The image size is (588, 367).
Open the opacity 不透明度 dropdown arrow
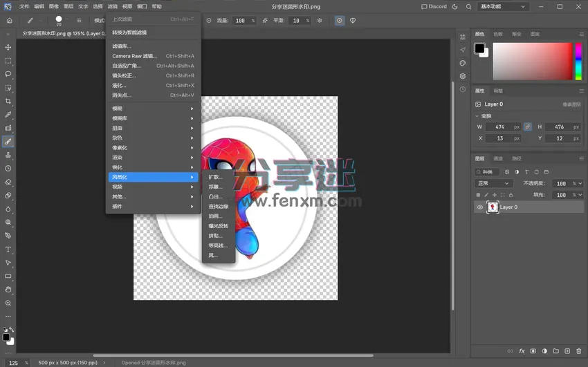[x=580, y=184]
